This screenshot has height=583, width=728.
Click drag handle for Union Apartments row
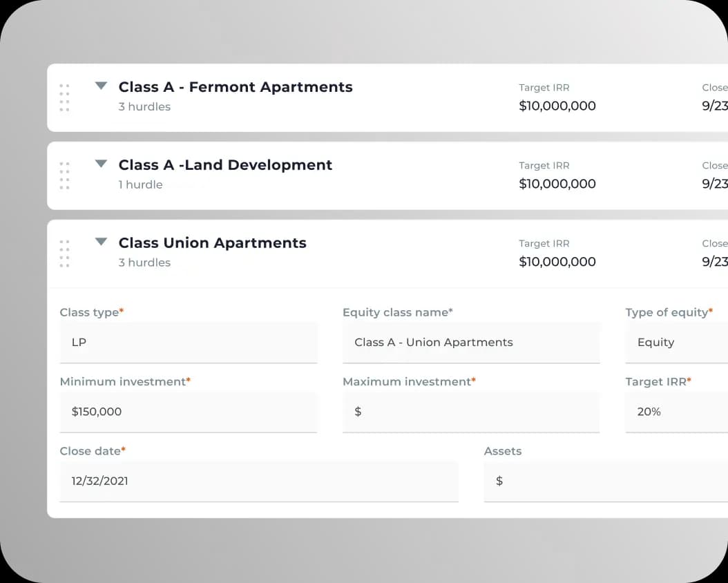pyautogui.click(x=64, y=254)
